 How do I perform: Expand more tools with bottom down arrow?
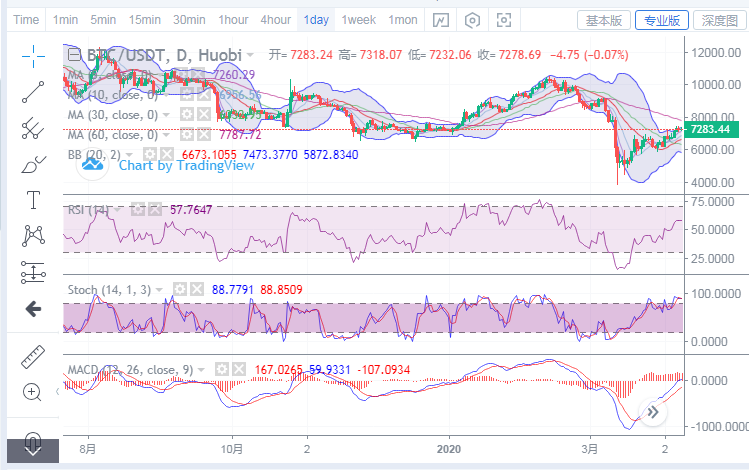[x=32, y=450]
